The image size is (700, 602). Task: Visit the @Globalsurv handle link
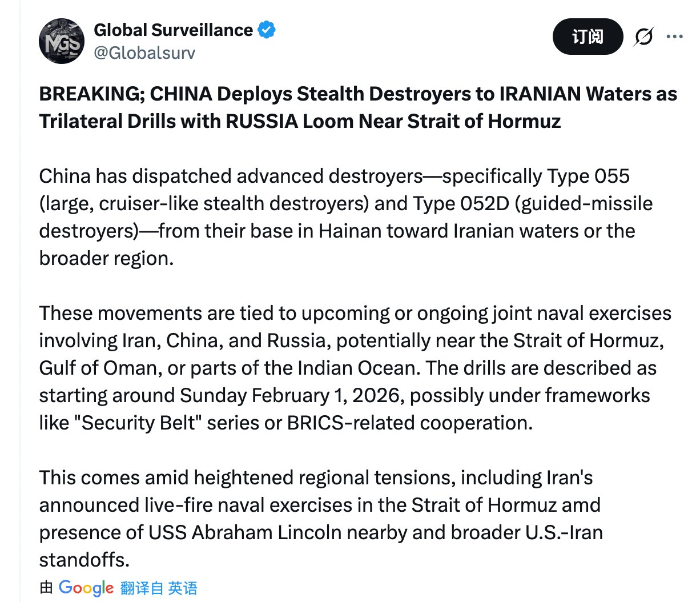(x=144, y=53)
